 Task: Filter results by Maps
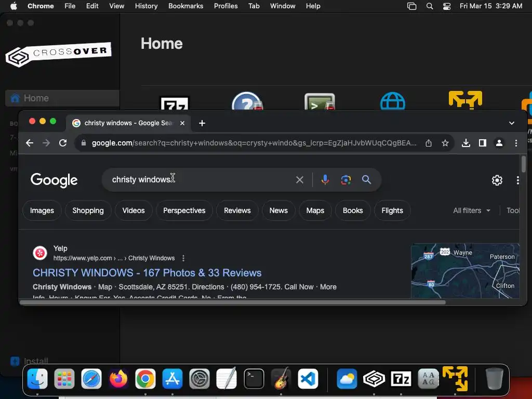[315, 210]
